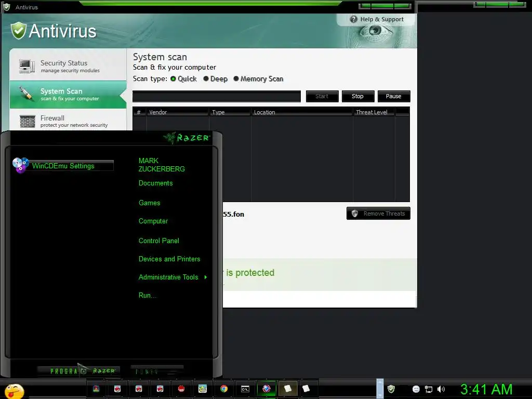Click the Help question mark icon
Image resolution: width=532 pixels, height=399 pixels.
(353, 19)
